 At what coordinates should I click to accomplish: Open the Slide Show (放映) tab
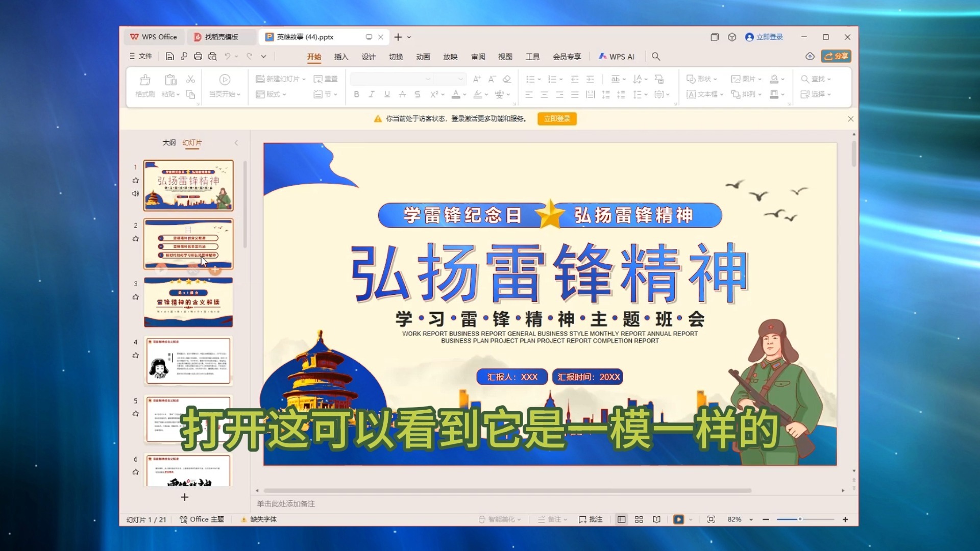[x=450, y=57]
